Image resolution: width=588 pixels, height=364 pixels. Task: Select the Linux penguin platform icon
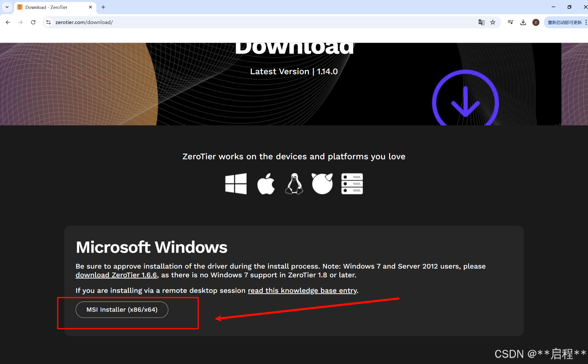[x=294, y=184]
